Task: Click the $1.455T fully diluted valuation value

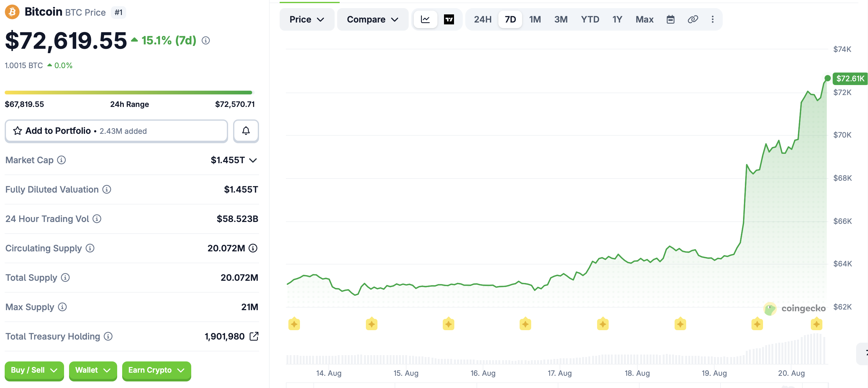Action: click(x=241, y=189)
